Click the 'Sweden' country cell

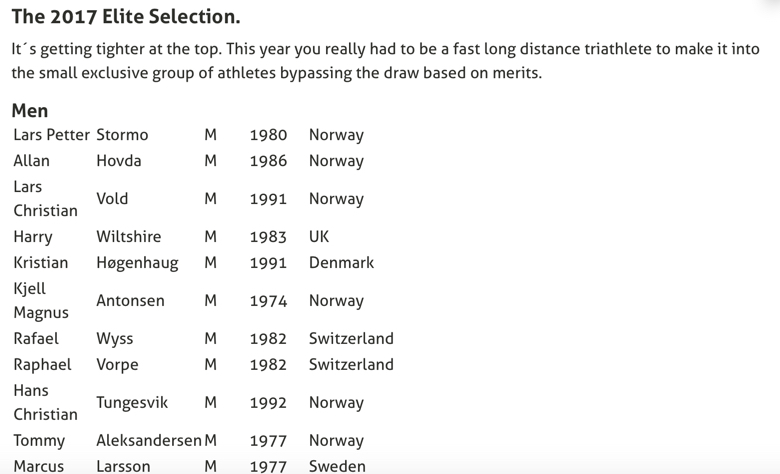click(337, 466)
